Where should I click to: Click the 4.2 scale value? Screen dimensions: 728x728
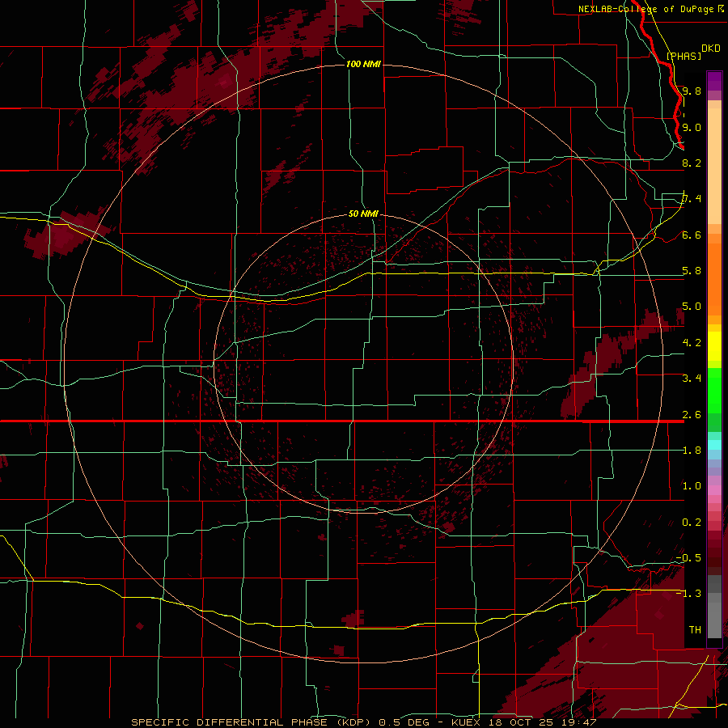click(692, 343)
